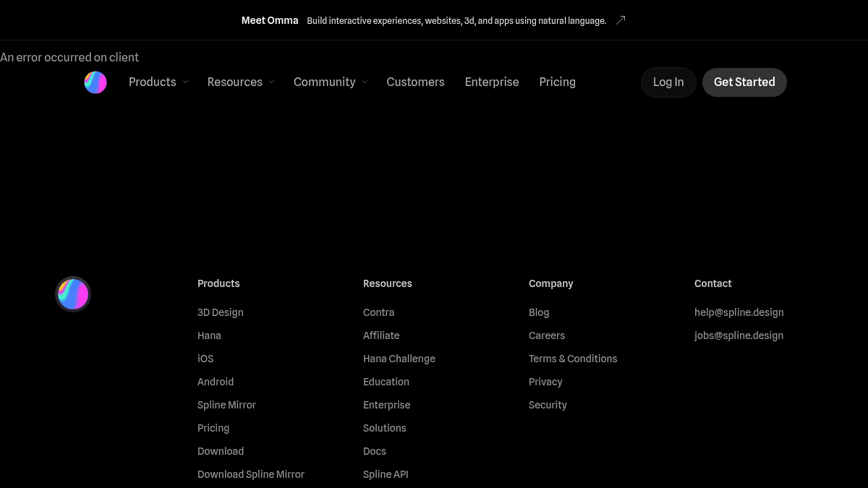
Task: Open the Spline API footer link
Action: 386,474
